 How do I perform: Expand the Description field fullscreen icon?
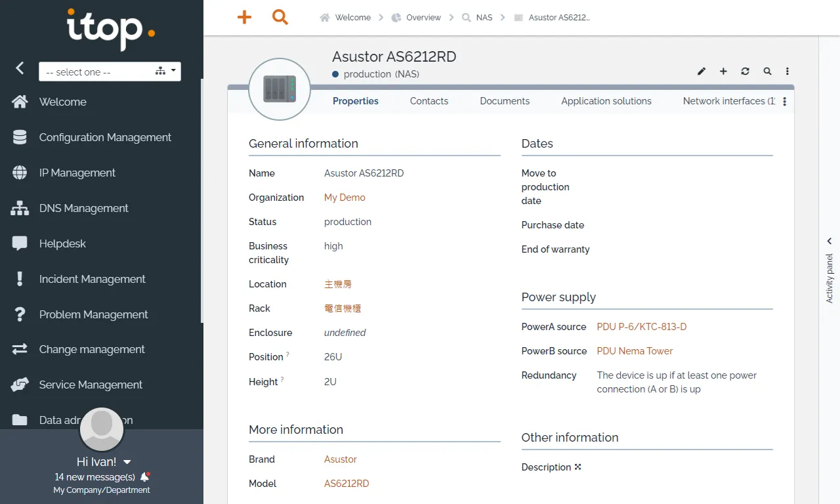pos(578,467)
